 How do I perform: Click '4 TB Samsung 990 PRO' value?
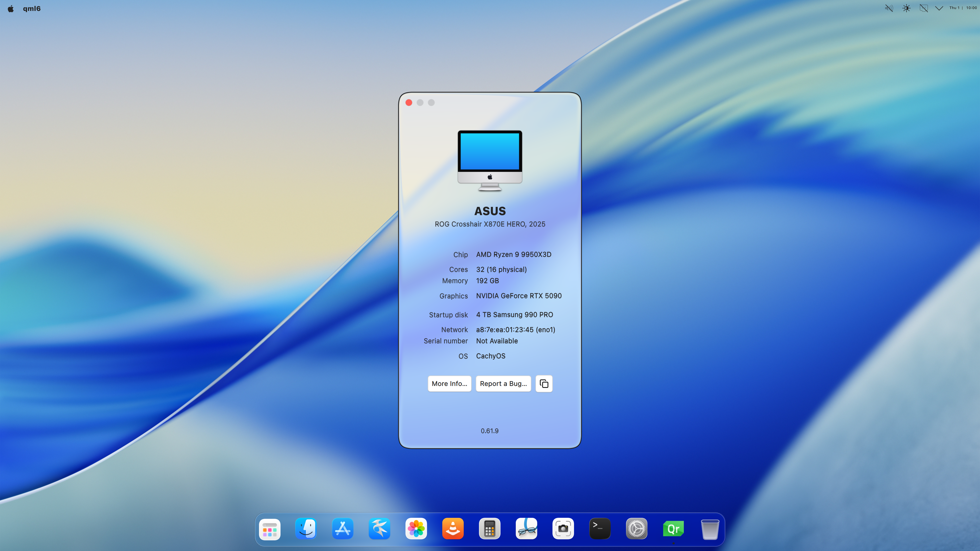pyautogui.click(x=514, y=315)
